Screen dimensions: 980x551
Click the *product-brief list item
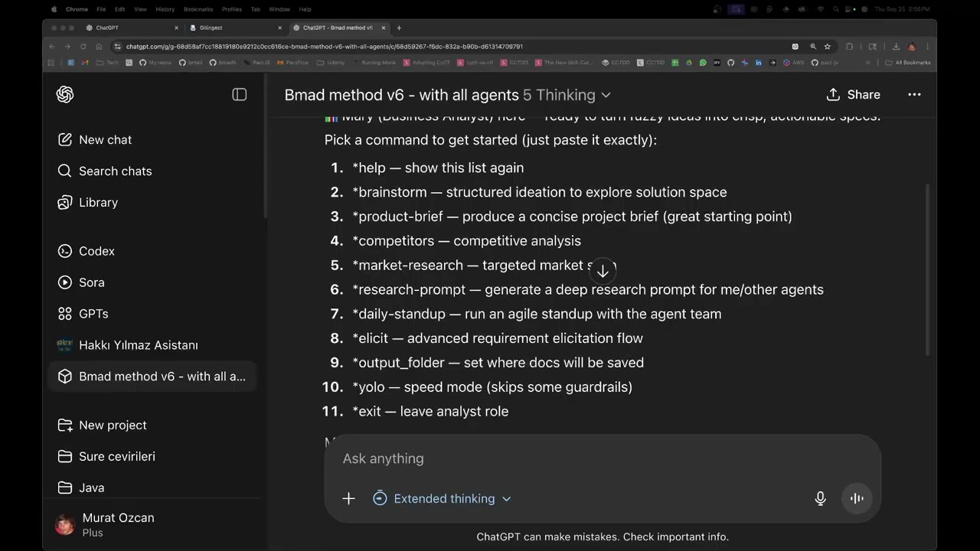(572, 217)
